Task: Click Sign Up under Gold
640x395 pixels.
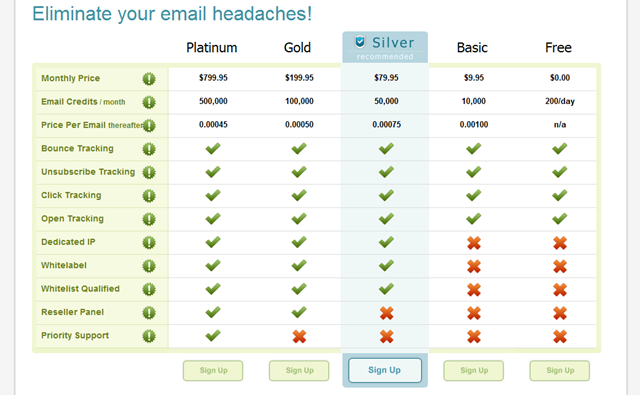Action: (x=299, y=371)
